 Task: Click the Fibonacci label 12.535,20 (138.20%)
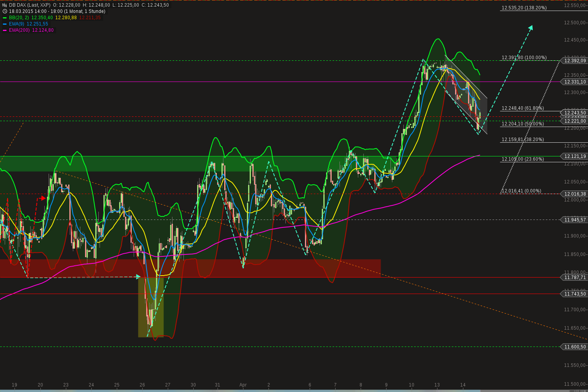pyautogui.click(x=524, y=8)
